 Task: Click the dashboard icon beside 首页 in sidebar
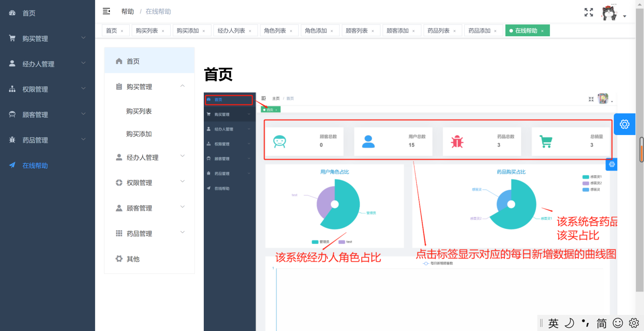point(12,13)
